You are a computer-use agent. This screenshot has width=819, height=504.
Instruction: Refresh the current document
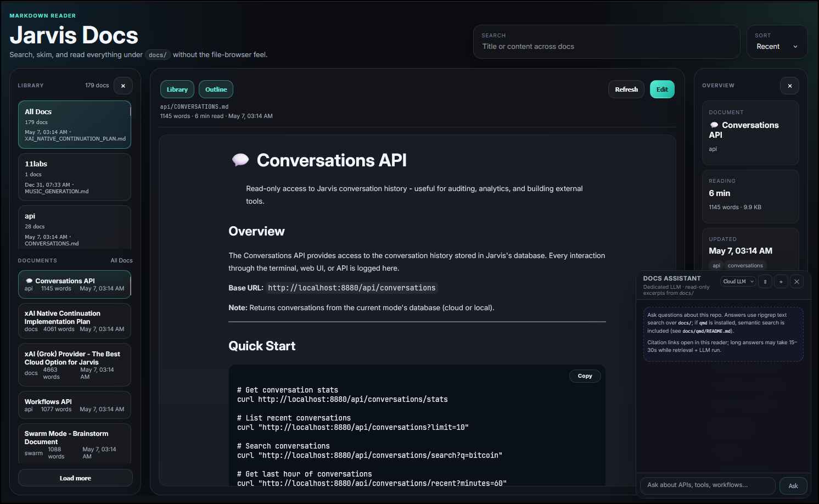626,89
